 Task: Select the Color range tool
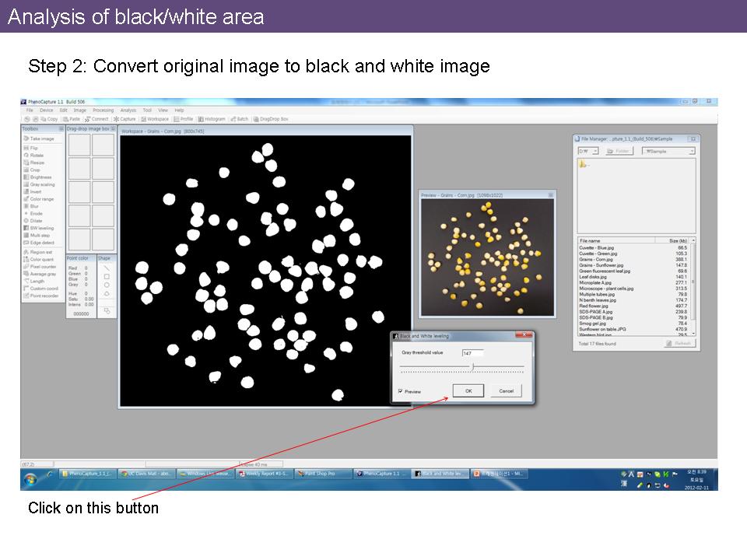click(x=41, y=199)
